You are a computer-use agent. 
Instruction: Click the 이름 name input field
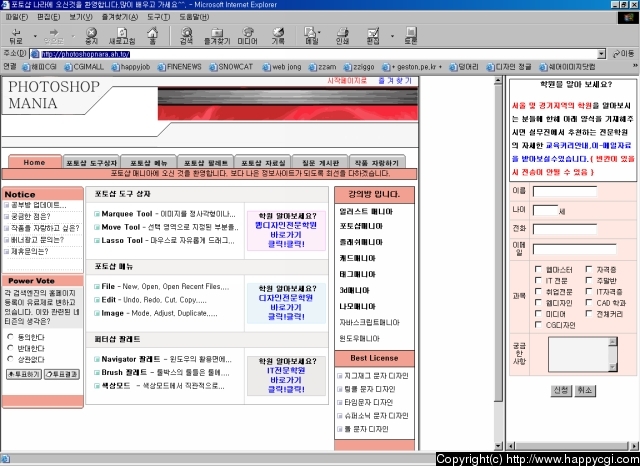565,191
